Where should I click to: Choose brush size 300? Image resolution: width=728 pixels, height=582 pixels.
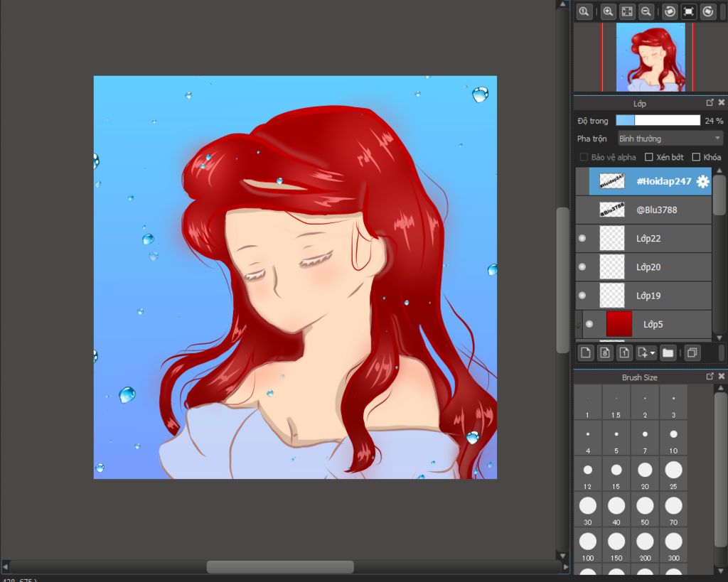[x=673, y=545]
